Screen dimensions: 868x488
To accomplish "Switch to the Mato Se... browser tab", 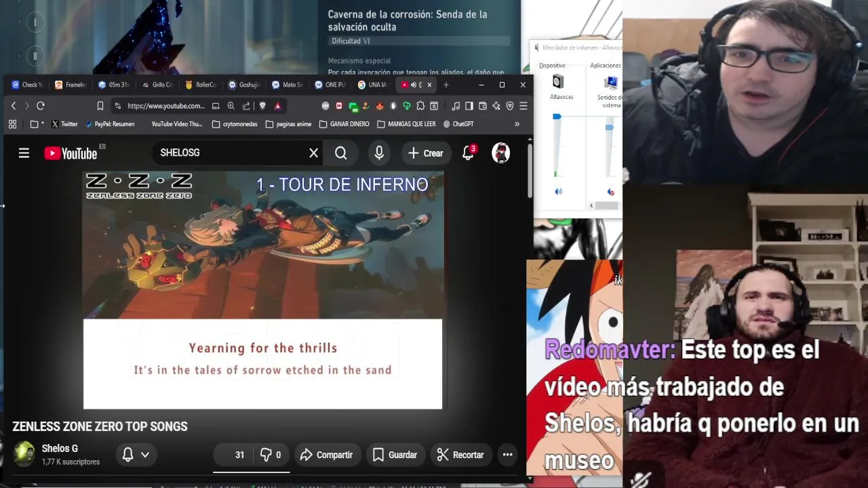I will pyautogui.click(x=288, y=85).
